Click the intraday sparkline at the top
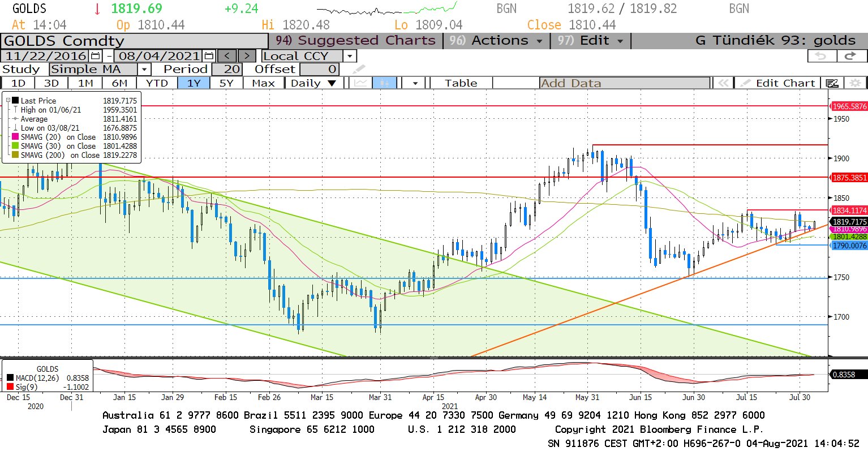This screenshot has width=868, height=460. point(387,10)
